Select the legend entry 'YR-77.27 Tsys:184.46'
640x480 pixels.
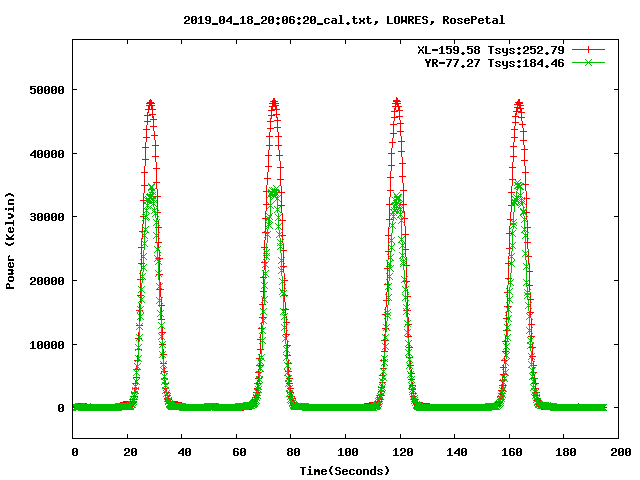pyautogui.click(x=494, y=63)
